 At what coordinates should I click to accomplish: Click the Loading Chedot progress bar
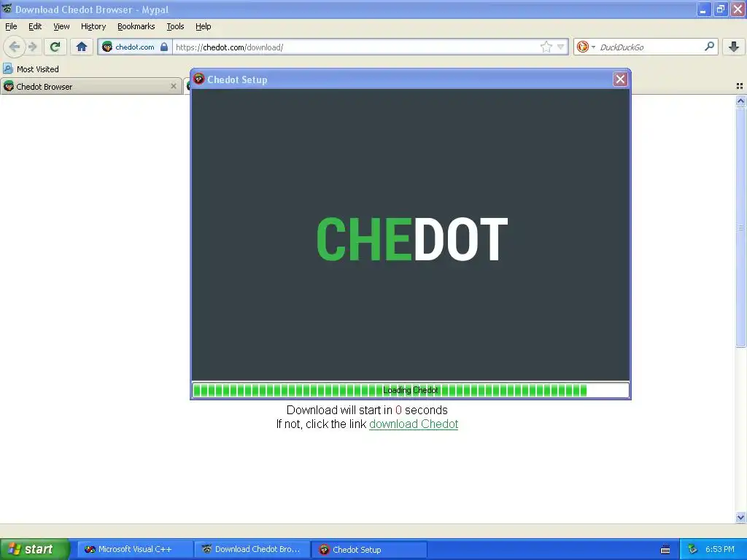[x=410, y=390]
